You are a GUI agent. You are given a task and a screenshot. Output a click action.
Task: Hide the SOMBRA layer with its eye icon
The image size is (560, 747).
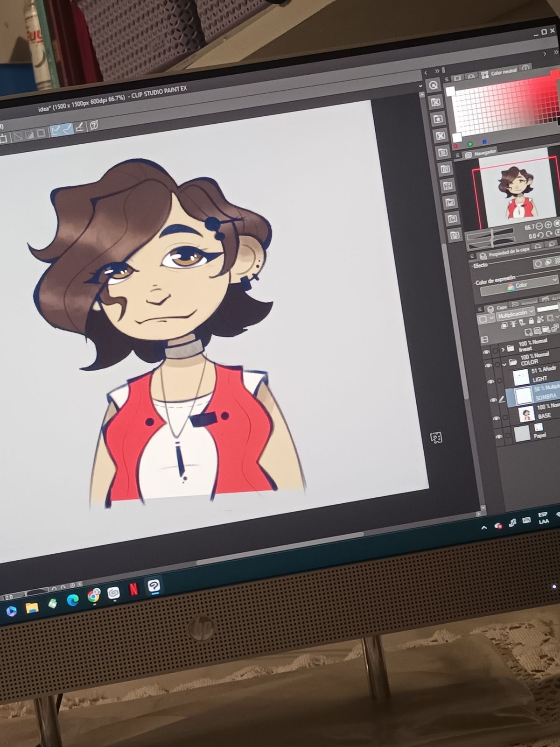click(494, 401)
